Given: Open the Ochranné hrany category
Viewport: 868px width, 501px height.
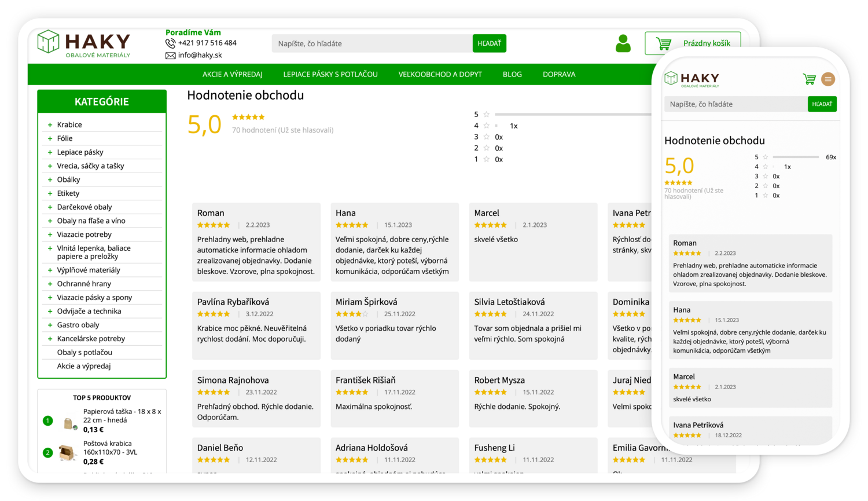Looking at the screenshot, I should click(84, 284).
